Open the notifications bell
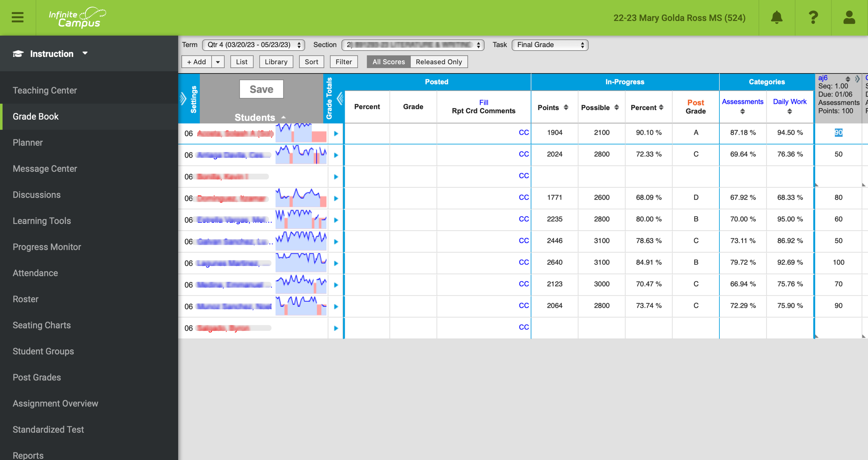 pos(776,17)
